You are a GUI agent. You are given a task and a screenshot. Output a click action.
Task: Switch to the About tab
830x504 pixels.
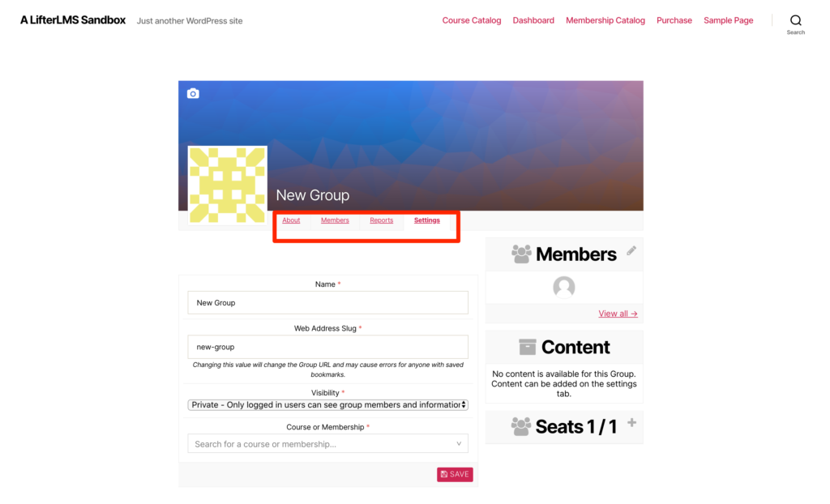click(x=291, y=220)
